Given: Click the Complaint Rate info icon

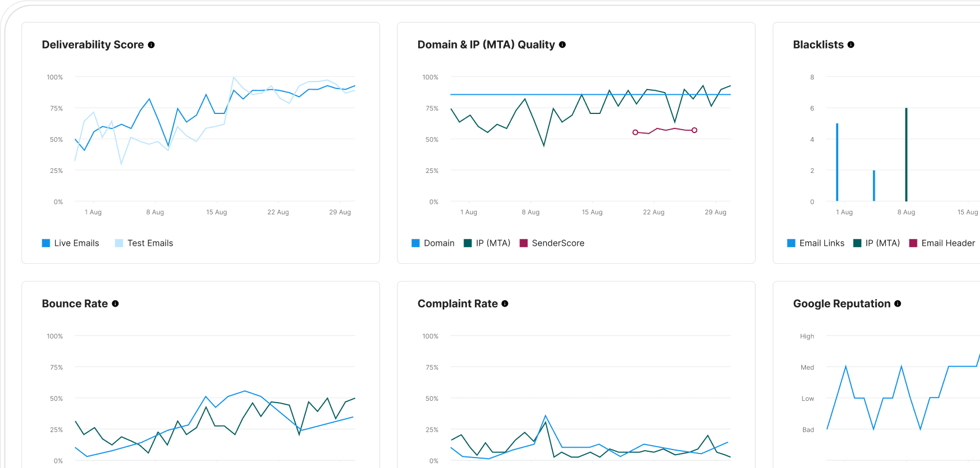Looking at the screenshot, I should pyautogui.click(x=505, y=304).
